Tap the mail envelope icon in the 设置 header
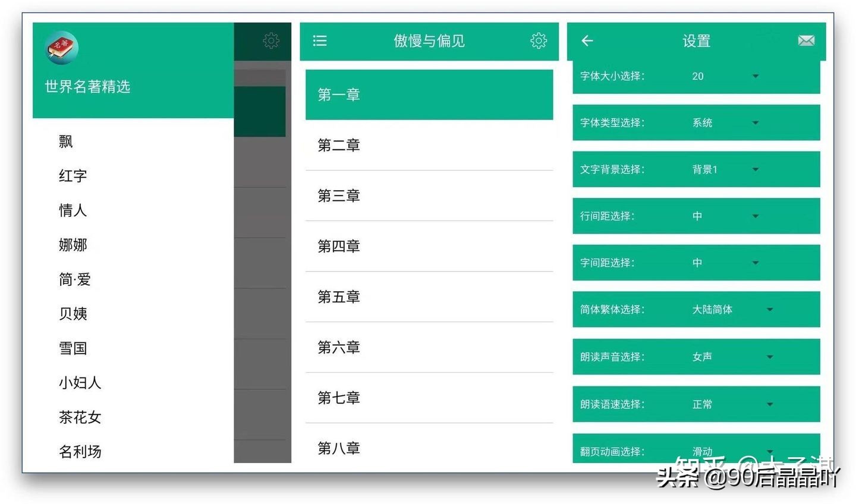This screenshot has height=504, width=856. click(806, 40)
